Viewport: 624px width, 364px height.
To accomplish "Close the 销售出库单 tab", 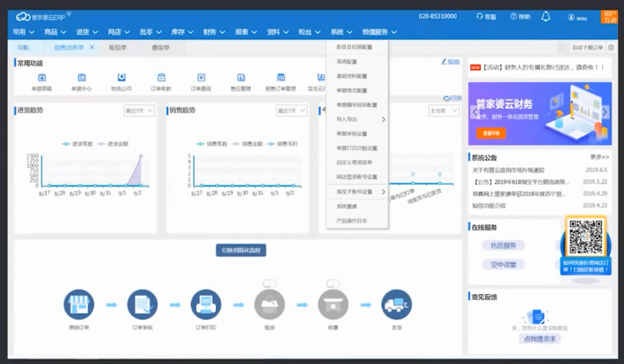I will (x=92, y=47).
